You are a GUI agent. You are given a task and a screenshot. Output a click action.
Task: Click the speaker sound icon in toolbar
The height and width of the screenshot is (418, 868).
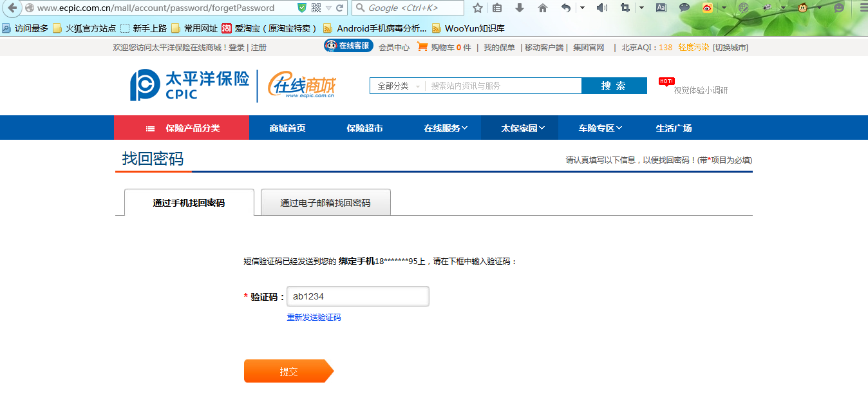click(x=601, y=8)
